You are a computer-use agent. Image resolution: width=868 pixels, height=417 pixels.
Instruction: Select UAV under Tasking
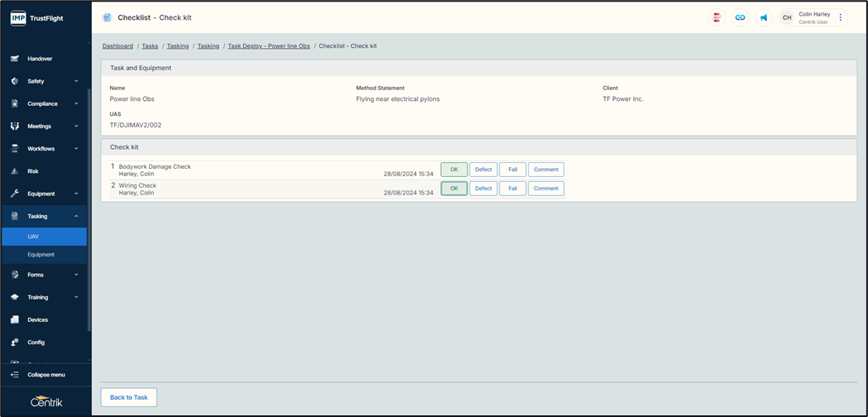(34, 237)
